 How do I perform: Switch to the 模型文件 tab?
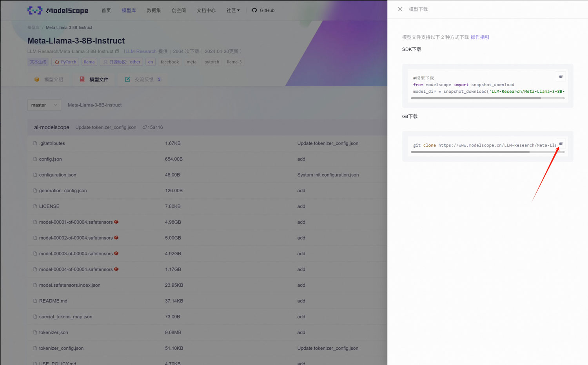coord(94,80)
